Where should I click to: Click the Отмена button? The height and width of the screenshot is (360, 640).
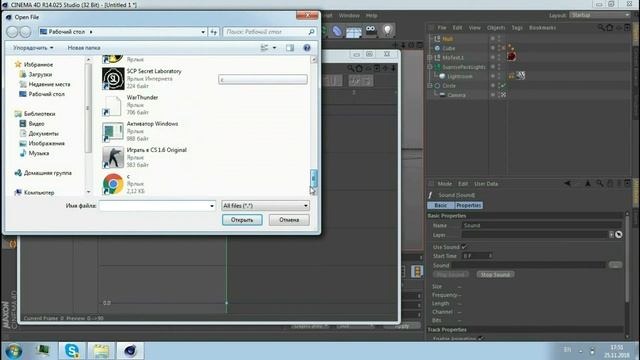tap(289, 220)
